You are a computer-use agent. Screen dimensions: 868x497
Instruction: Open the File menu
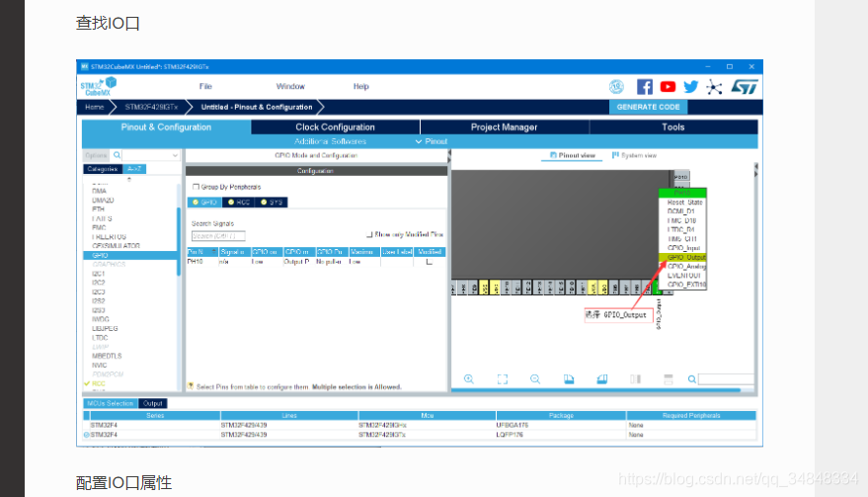click(x=205, y=86)
